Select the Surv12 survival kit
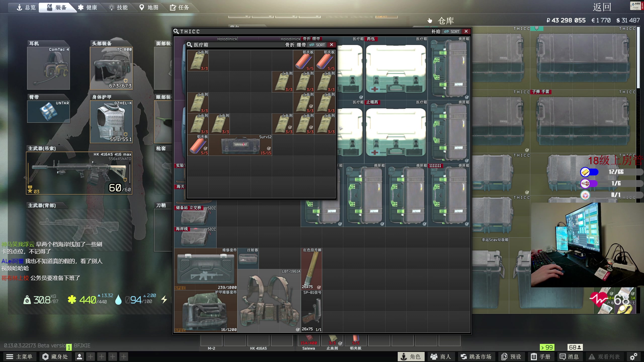The width and height of the screenshot is (644, 362). [240, 145]
